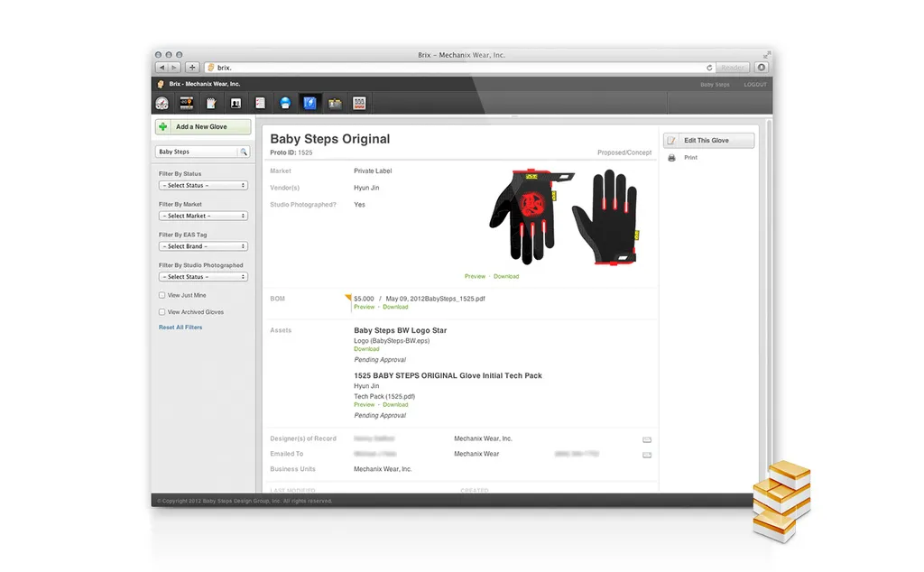The height and width of the screenshot is (572, 924).
Task: Click the printer icon
Action: click(671, 158)
